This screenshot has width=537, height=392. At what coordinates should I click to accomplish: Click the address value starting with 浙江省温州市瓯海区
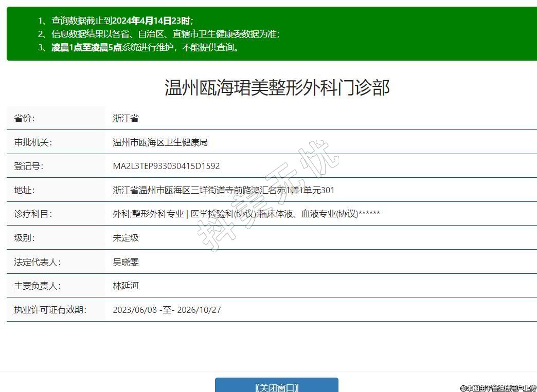[x=223, y=190]
